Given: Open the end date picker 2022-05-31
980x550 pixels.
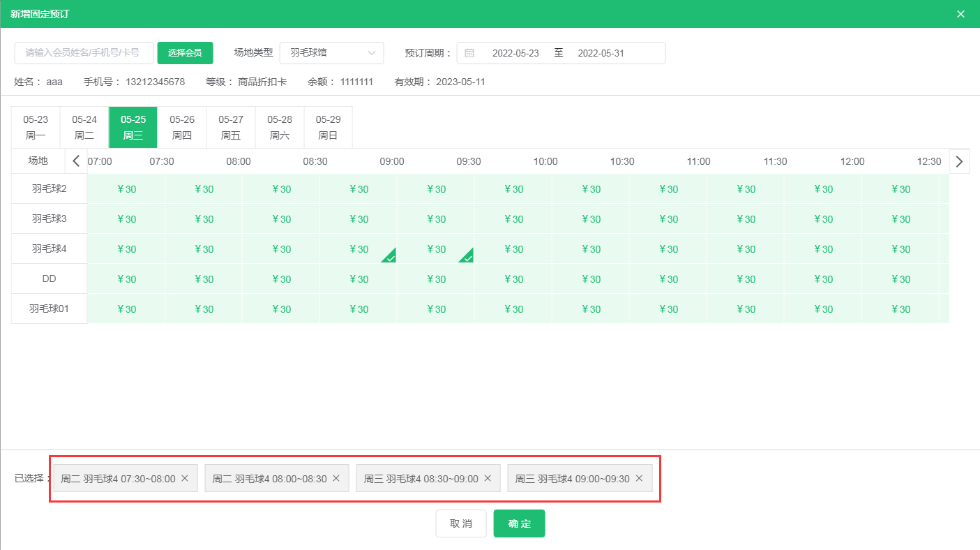Looking at the screenshot, I should [601, 53].
